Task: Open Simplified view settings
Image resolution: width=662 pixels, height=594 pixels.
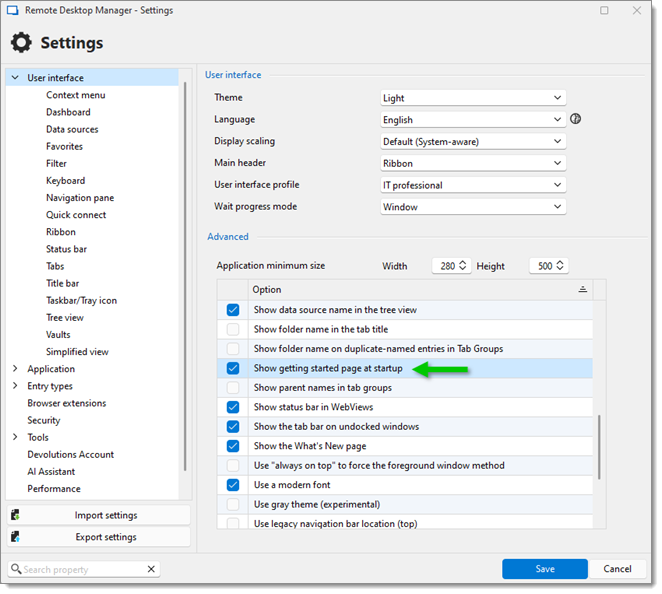Action: point(77,352)
